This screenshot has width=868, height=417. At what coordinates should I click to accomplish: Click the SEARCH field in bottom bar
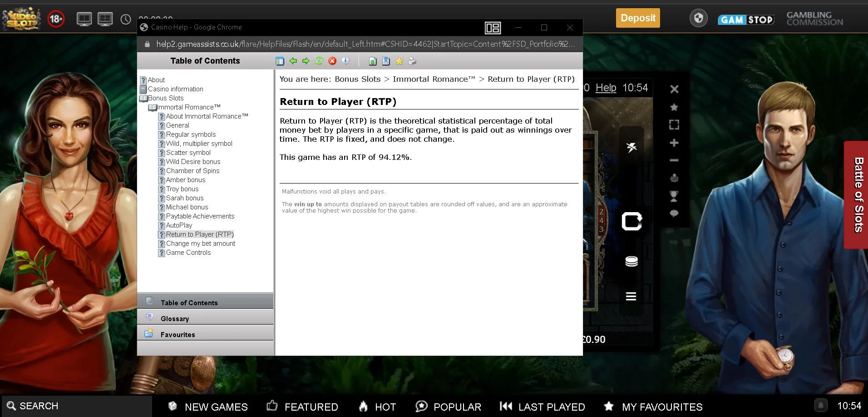(x=77, y=406)
